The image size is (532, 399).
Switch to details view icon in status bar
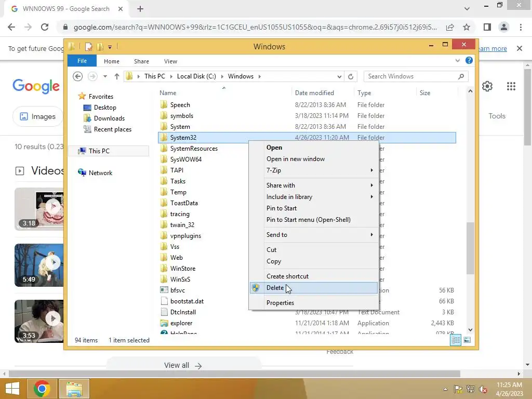[x=456, y=340]
